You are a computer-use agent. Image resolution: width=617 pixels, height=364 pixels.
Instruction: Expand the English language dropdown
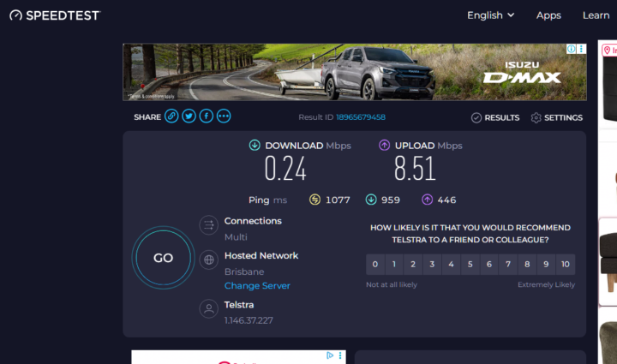coord(490,15)
